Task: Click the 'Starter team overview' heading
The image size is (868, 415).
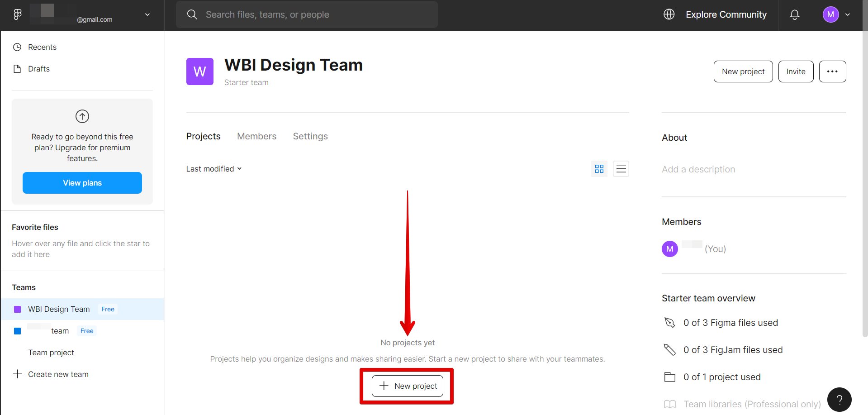Action: pos(708,298)
